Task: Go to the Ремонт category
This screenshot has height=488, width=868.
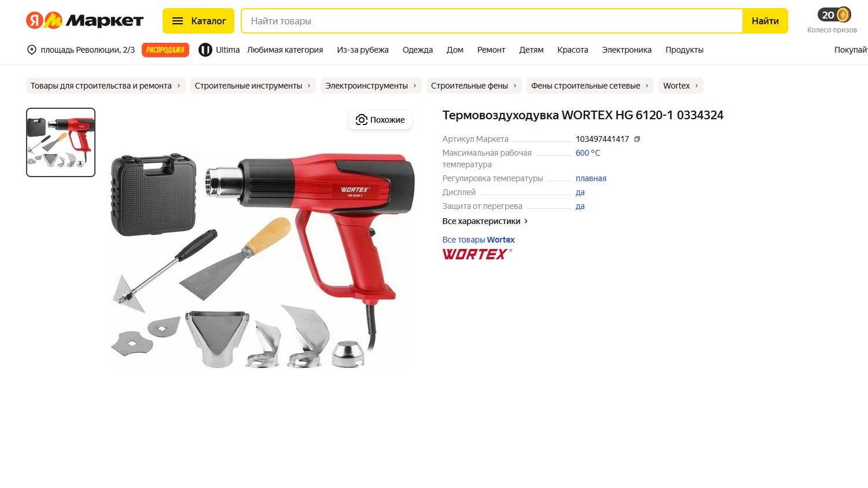Action: (491, 50)
